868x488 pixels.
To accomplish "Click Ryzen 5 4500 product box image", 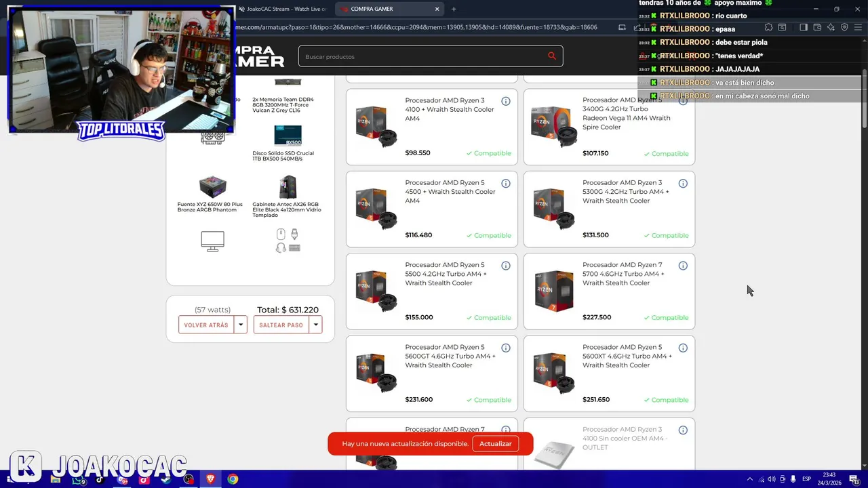I will pyautogui.click(x=376, y=209).
